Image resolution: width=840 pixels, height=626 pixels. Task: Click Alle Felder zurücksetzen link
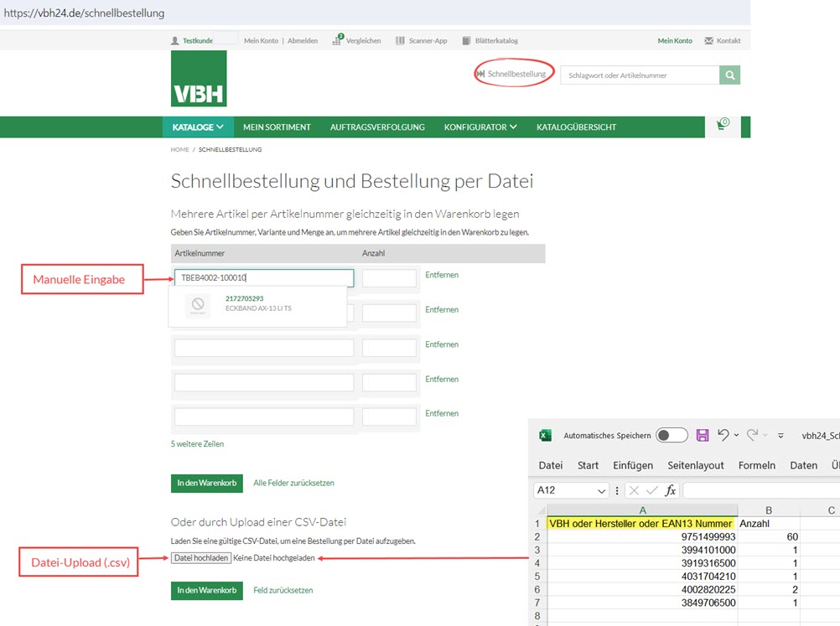point(293,483)
